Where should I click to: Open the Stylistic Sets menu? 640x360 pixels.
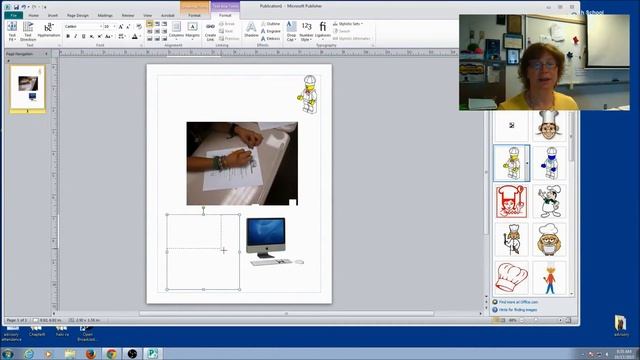tap(347, 24)
